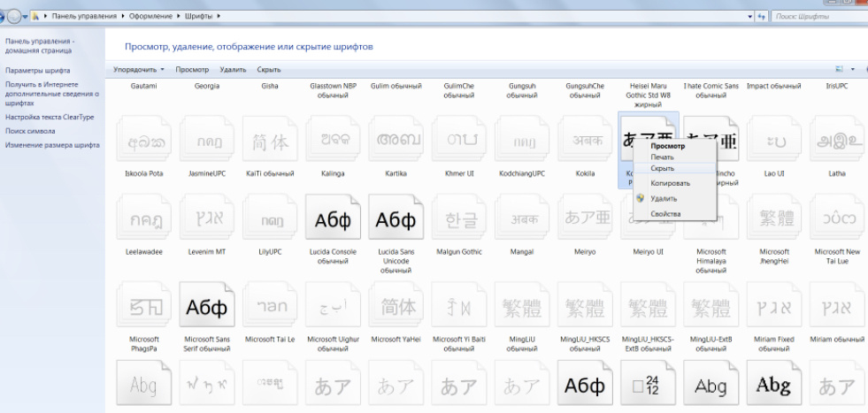Select the Kokila font icon
868x413 pixels.
click(585, 139)
